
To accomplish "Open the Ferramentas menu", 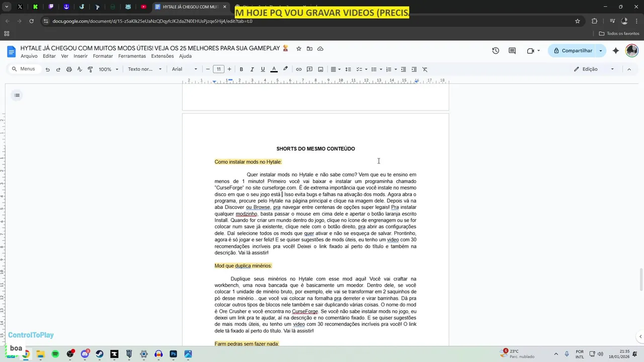I will point(132,56).
